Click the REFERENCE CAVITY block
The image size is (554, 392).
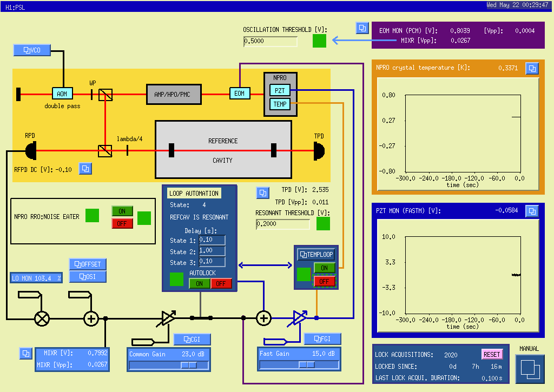[223, 150]
